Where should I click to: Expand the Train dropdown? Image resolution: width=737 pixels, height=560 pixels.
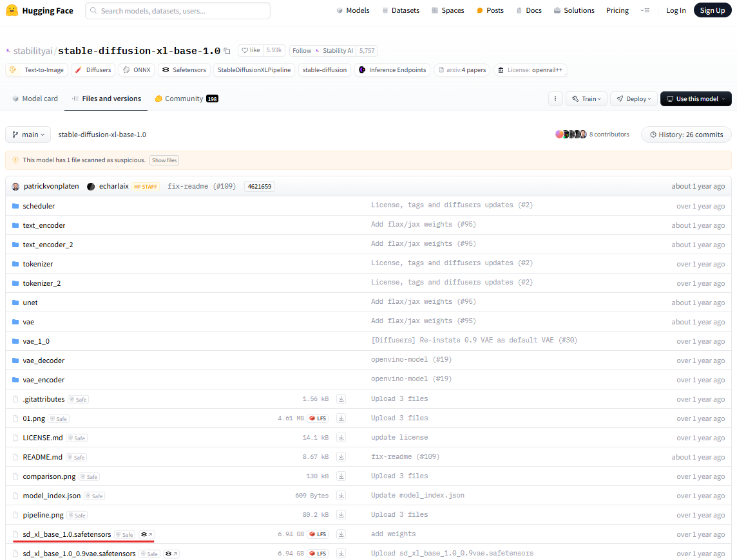[x=587, y=98]
